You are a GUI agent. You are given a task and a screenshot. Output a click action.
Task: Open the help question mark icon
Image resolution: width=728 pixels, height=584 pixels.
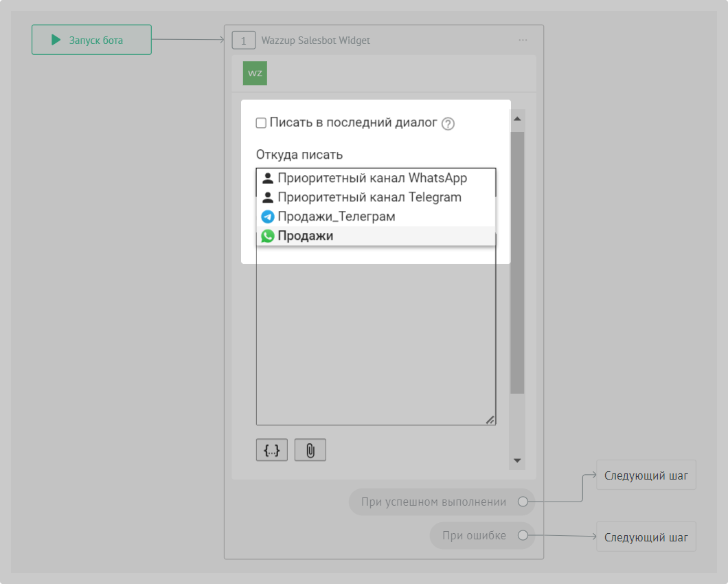448,124
